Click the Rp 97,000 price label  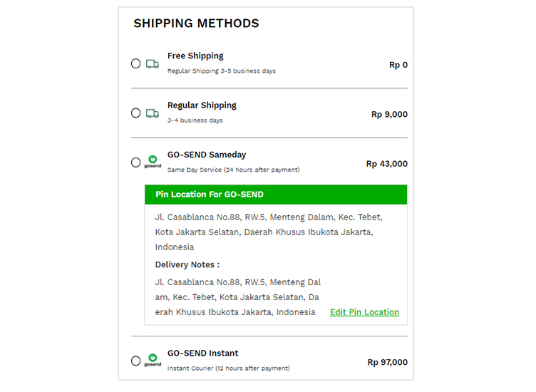pos(387,362)
